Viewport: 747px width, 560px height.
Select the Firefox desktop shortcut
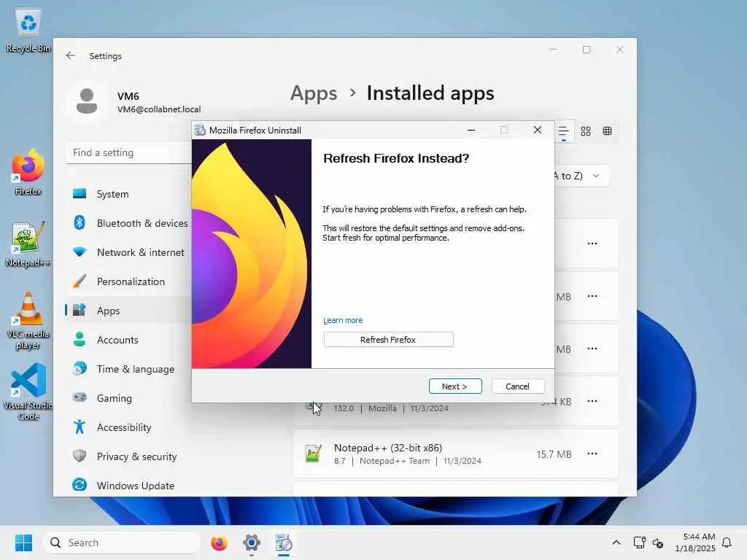(28, 172)
